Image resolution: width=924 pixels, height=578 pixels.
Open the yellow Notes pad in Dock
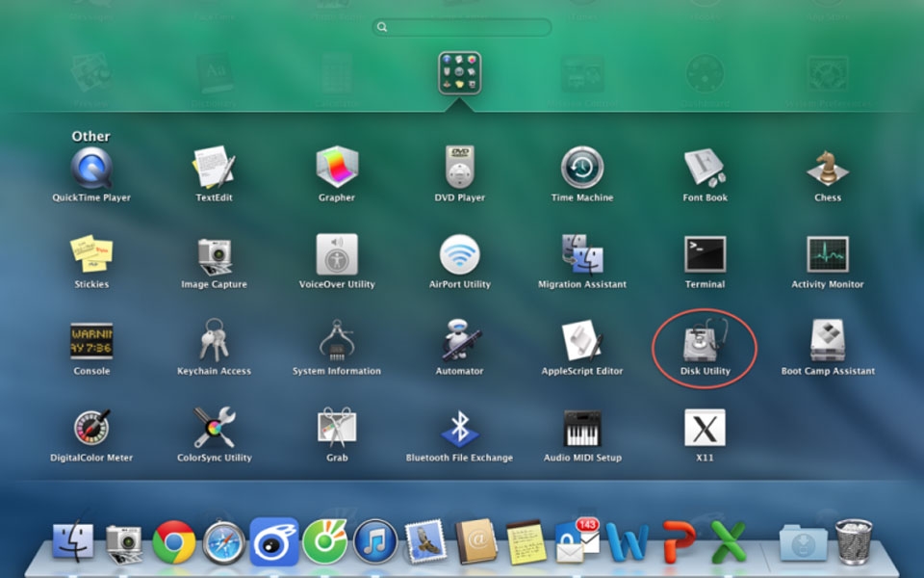526,542
